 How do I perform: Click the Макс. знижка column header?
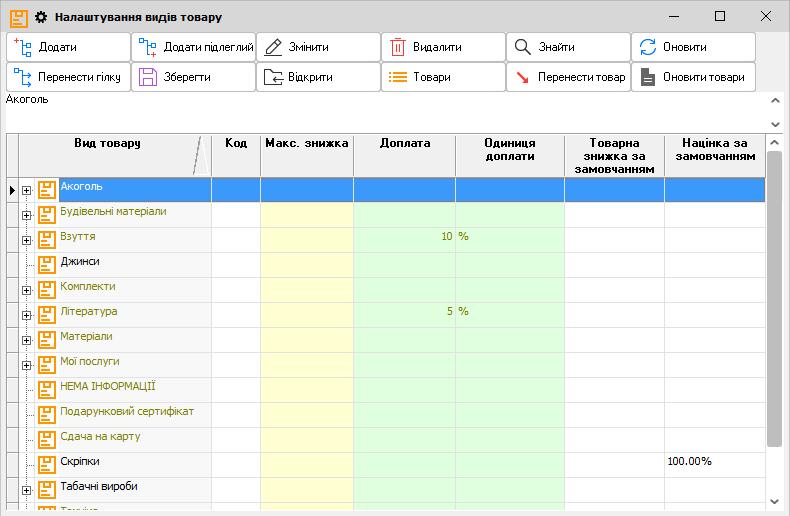(x=306, y=144)
